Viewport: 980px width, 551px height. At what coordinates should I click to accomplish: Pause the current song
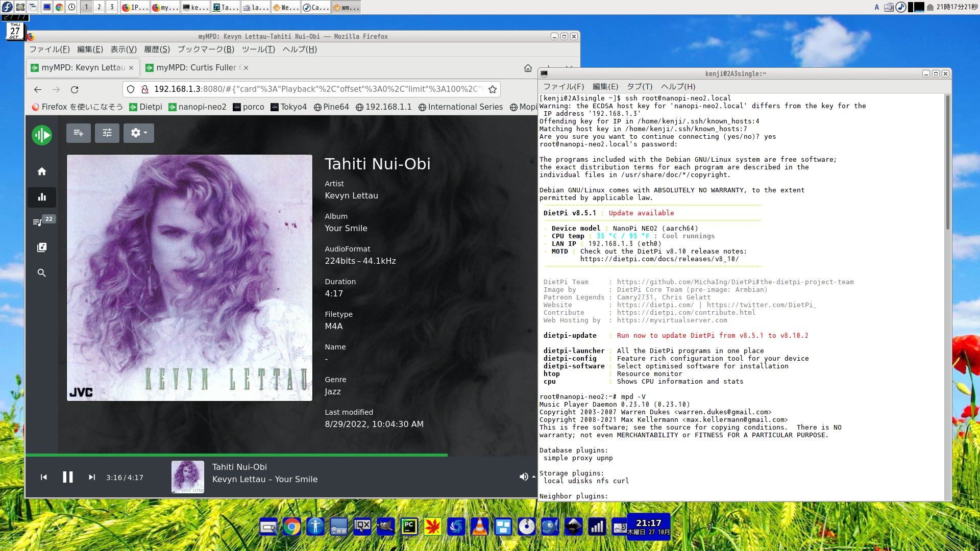click(x=68, y=478)
